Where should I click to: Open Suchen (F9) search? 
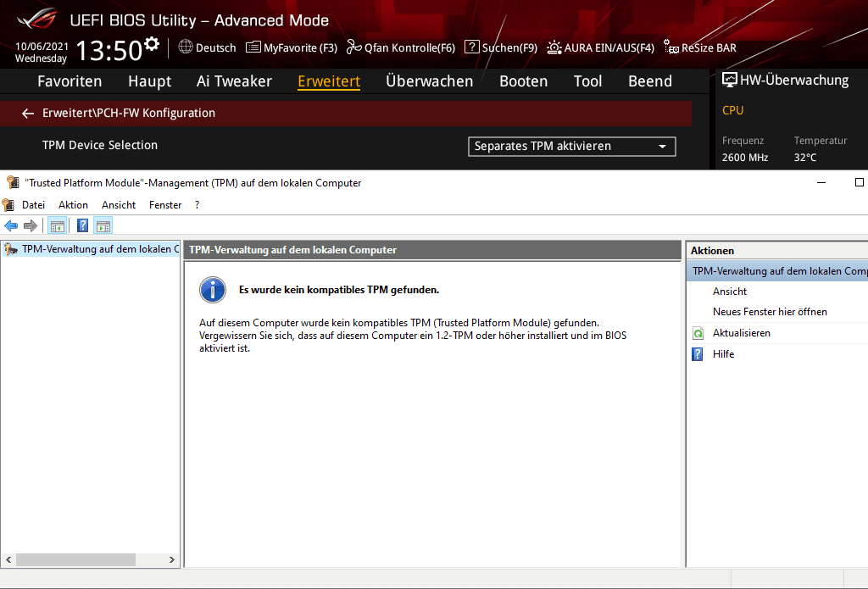click(x=501, y=47)
